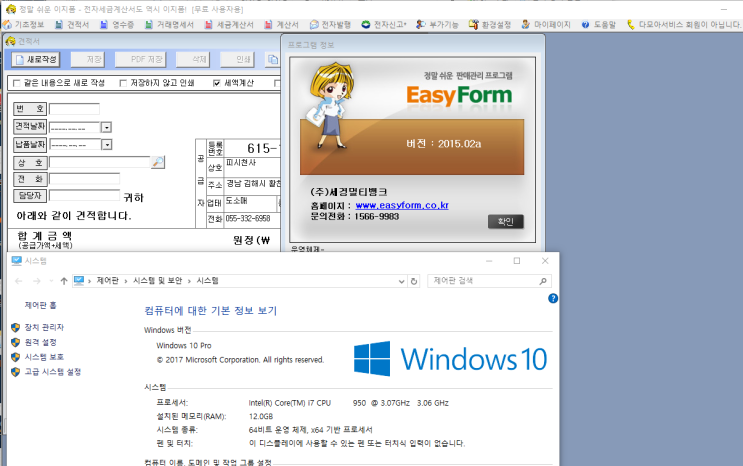Image resolution: width=743 pixels, height=466 pixels.
Task: Click the 삭제 toolbar button
Action: [x=193, y=59]
